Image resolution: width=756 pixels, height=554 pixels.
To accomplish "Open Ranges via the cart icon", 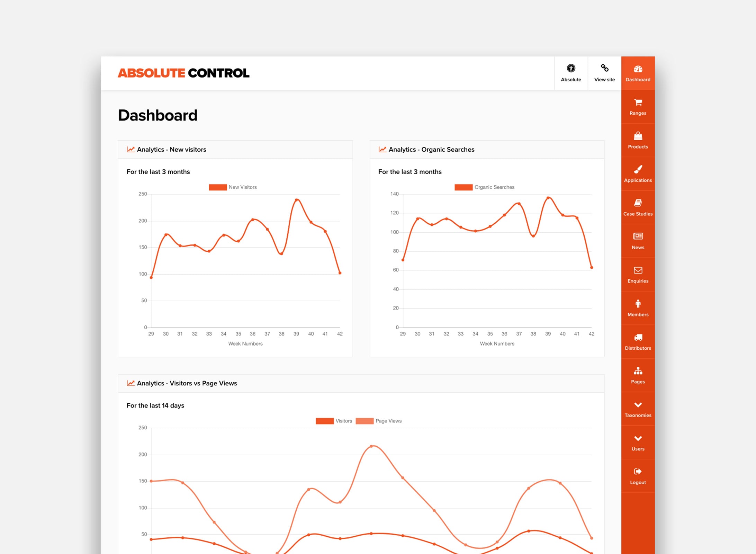I will click(x=638, y=102).
